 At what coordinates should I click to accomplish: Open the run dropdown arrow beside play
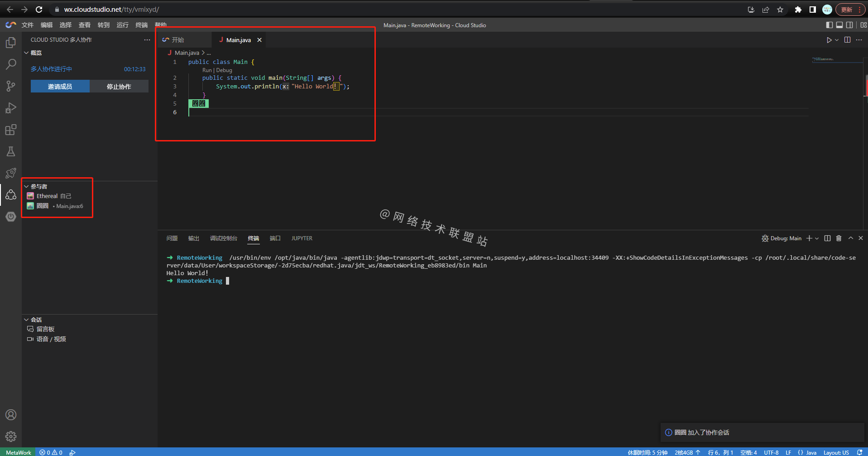pyautogui.click(x=836, y=40)
